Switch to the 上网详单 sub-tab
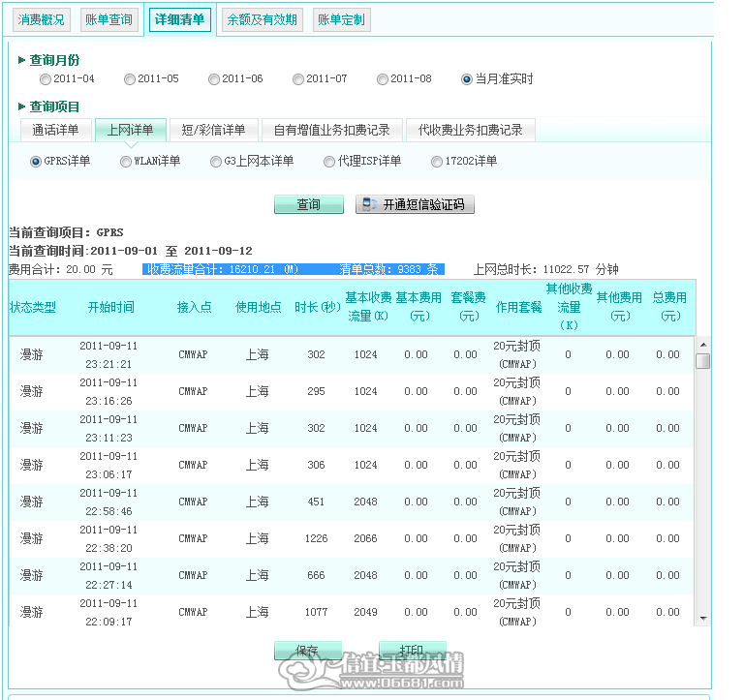Image resolution: width=744 pixels, height=700 pixels. pos(131,130)
